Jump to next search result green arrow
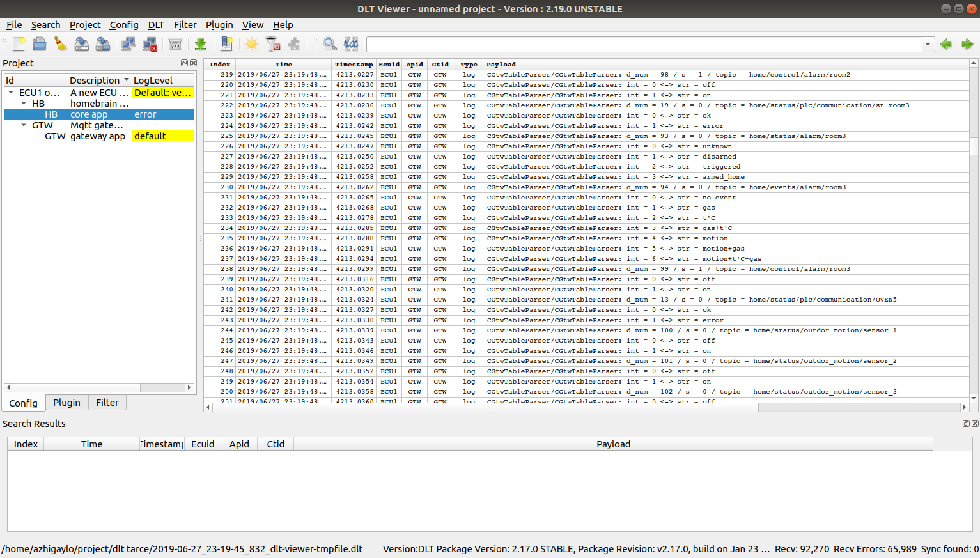This screenshot has width=980, height=558. click(967, 44)
